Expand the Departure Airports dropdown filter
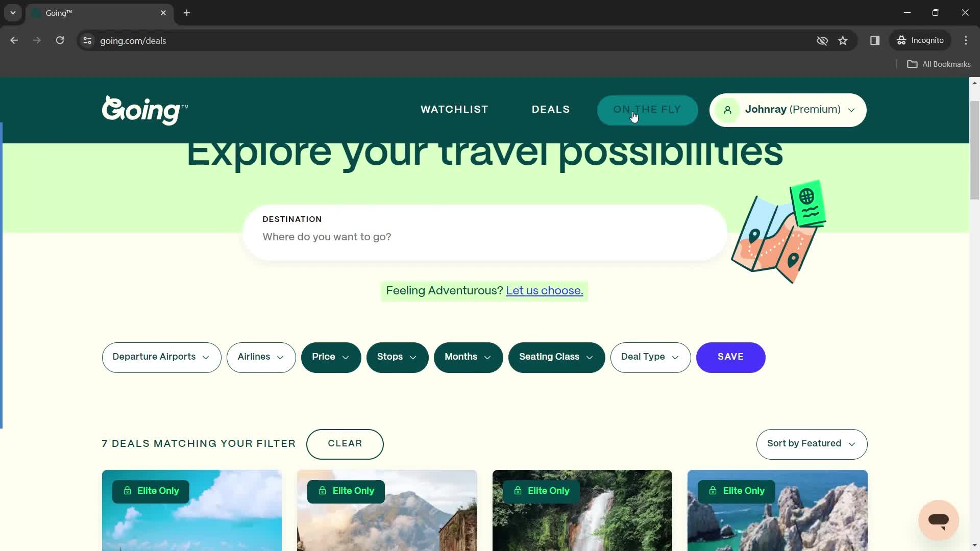The width and height of the screenshot is (980, 551). 161,357
